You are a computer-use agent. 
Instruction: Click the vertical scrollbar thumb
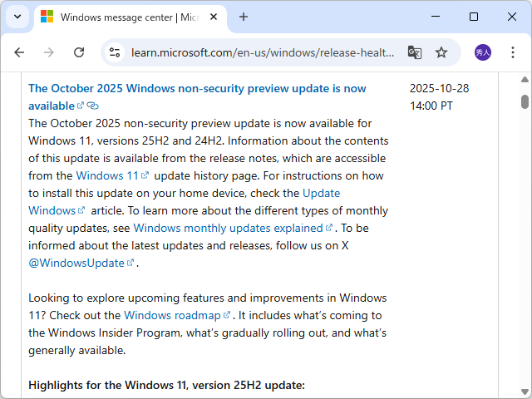pyautogui.click(x=525, y=101)
